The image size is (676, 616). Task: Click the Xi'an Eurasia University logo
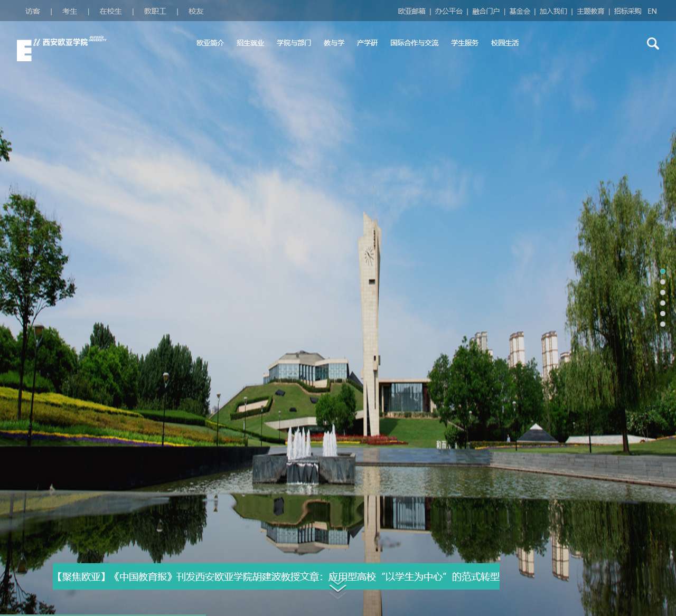[x=61, y=49]
